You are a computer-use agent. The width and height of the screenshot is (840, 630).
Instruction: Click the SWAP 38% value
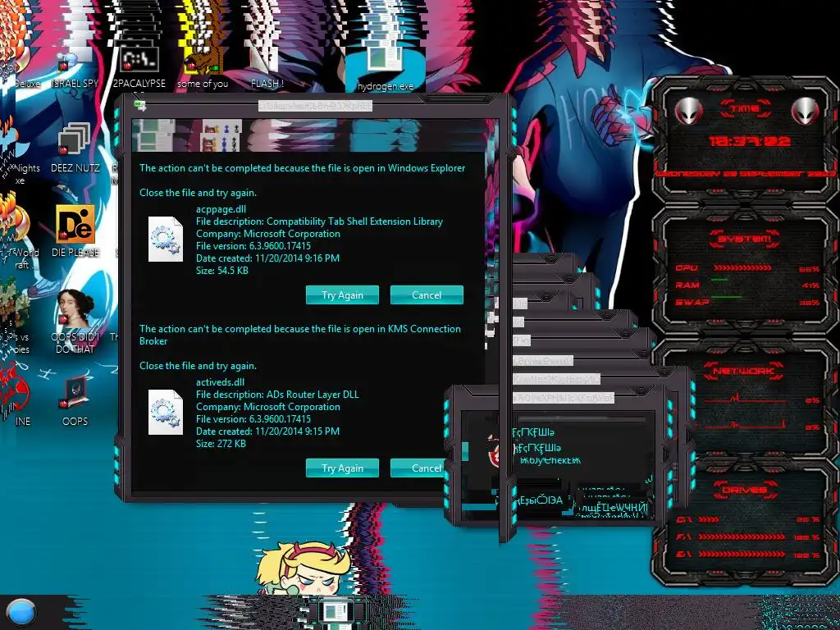(x=810, y=303)
